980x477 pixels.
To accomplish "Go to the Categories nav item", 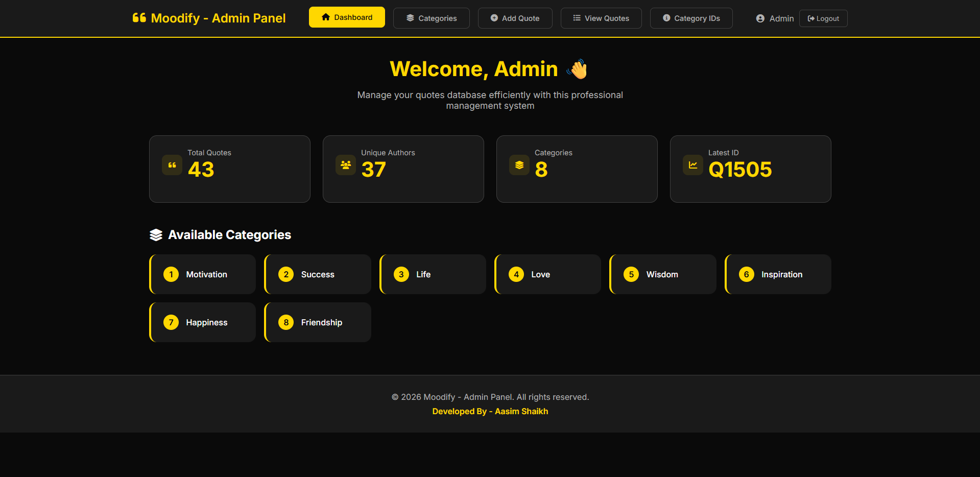I will pos(431,18).
